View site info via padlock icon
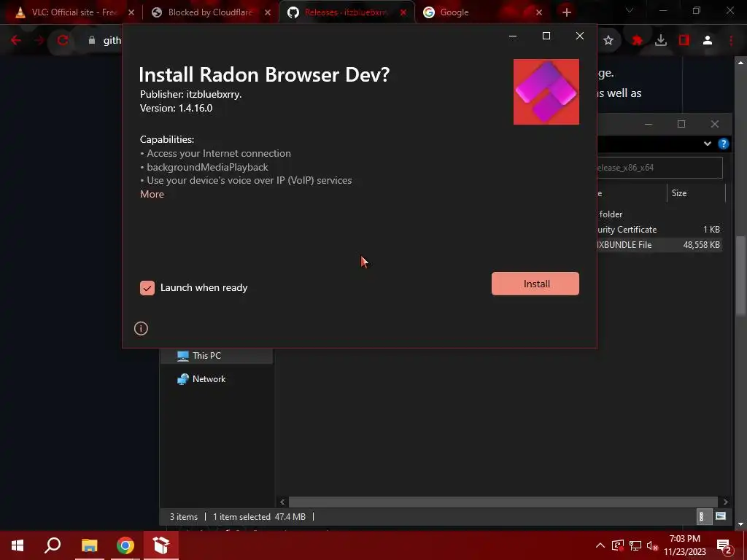This screenshot has width=747, height=560. click(92, 41)
